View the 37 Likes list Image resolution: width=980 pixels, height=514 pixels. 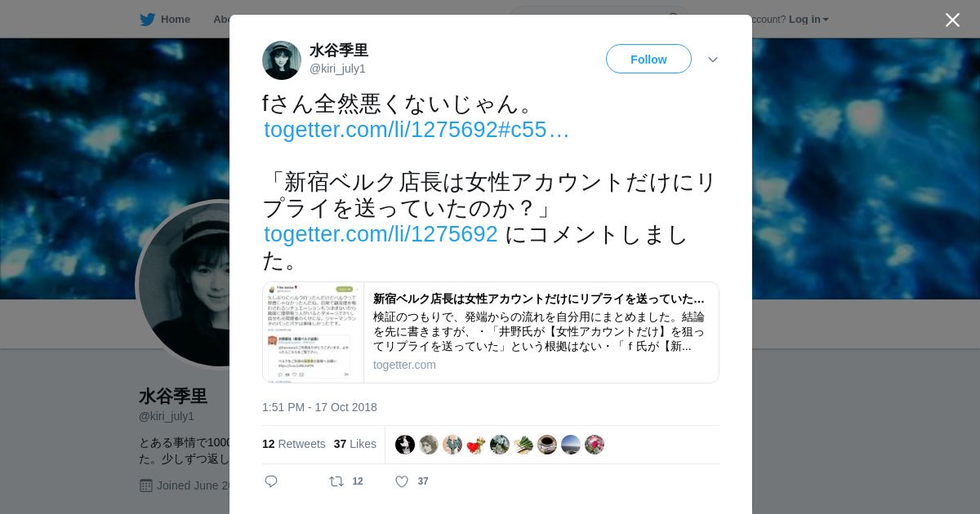[x=354, y=444]
